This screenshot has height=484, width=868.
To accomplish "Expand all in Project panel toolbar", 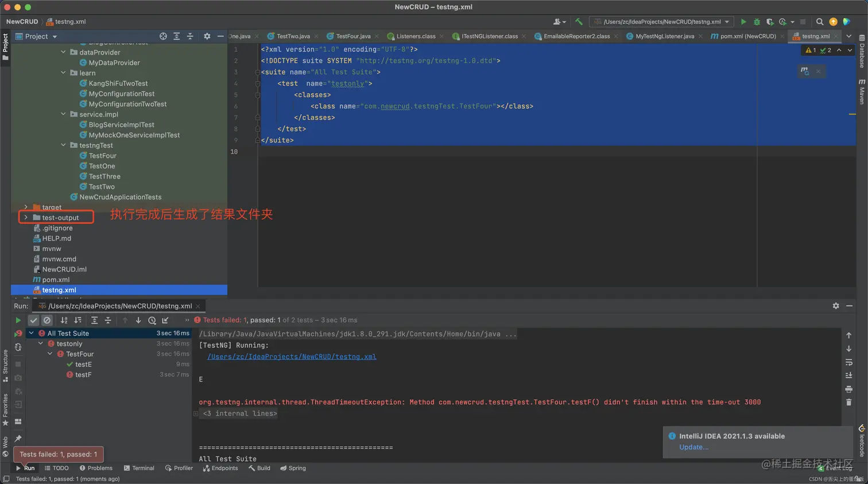I will pyautogui.click(x=177, y=36).
